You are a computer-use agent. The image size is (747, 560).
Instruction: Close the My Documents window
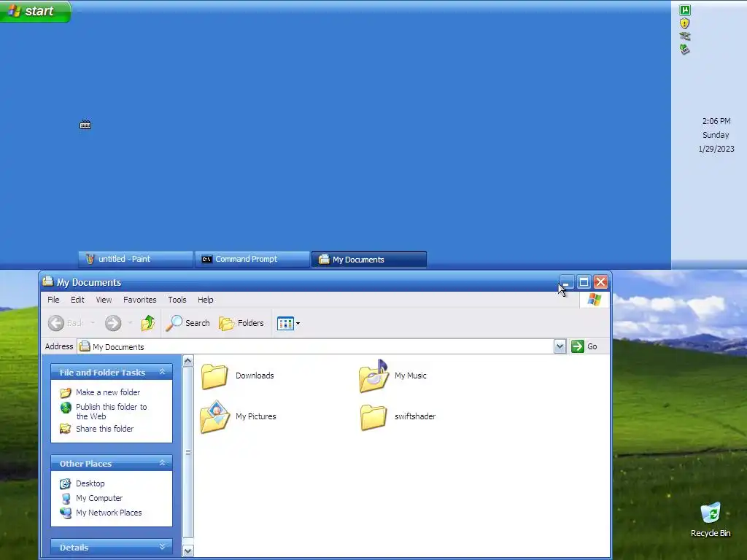tap(601, 282)
